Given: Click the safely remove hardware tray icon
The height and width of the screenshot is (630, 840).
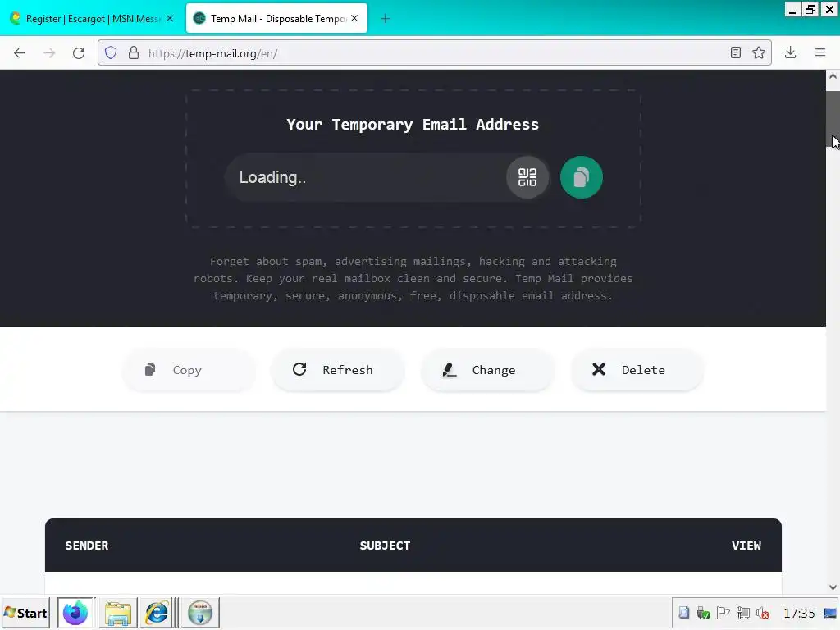Looking at the screenshot, I should point(703,613).
